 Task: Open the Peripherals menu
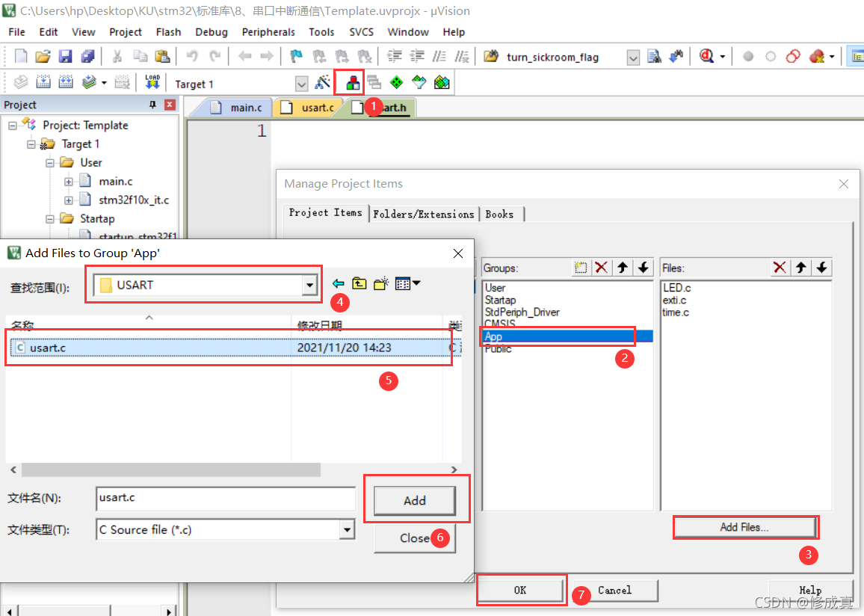point(268,32)
